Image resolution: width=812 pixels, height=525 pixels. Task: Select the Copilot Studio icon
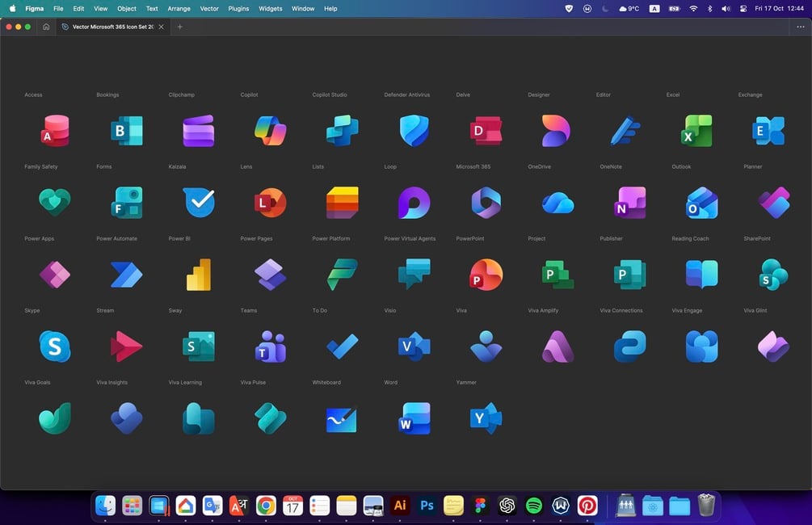pos(343,131)
